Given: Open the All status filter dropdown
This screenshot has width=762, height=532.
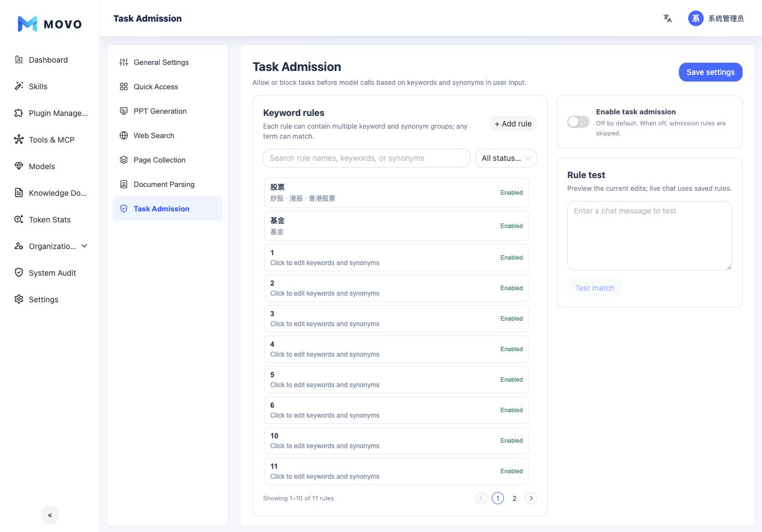Looking at the screenshot, I should (x=506, y=158).
